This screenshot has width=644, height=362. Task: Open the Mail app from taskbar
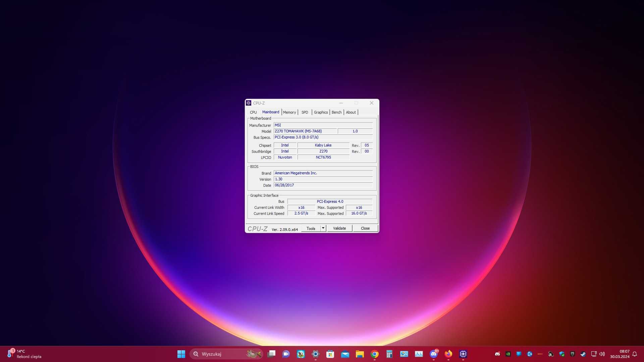345,354
